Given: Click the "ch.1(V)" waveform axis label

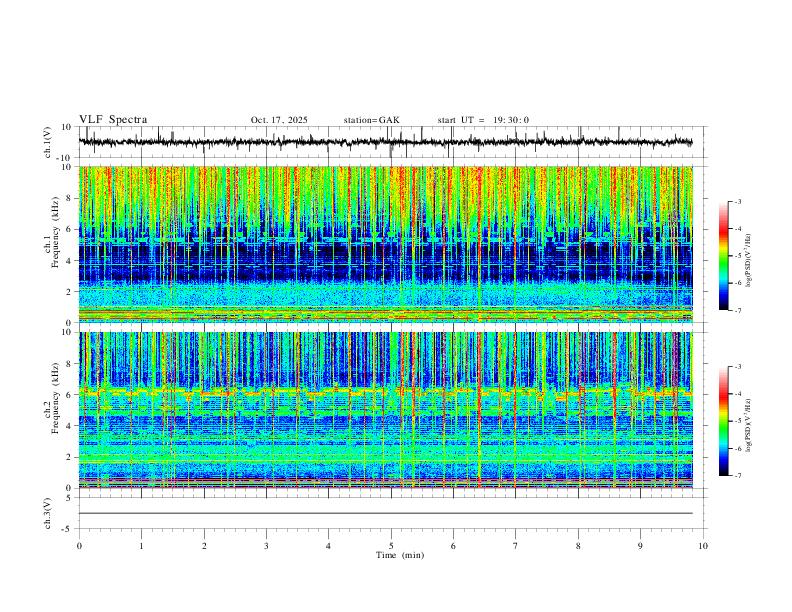Looking at the screenshot, I should coord(48,142).
